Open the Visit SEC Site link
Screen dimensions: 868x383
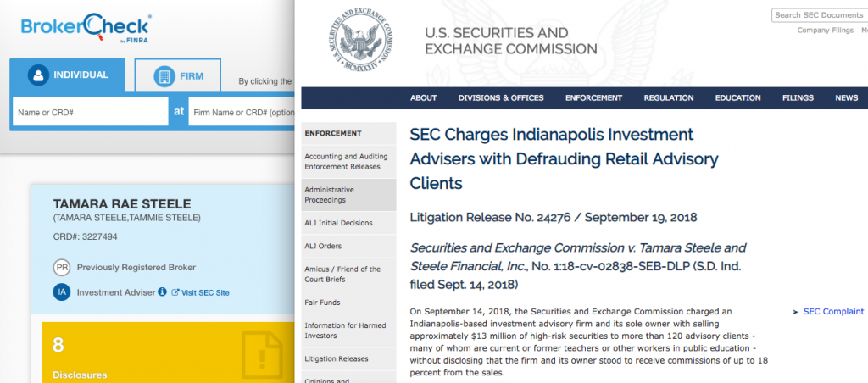pyautogui.click(x=200, y=293)
